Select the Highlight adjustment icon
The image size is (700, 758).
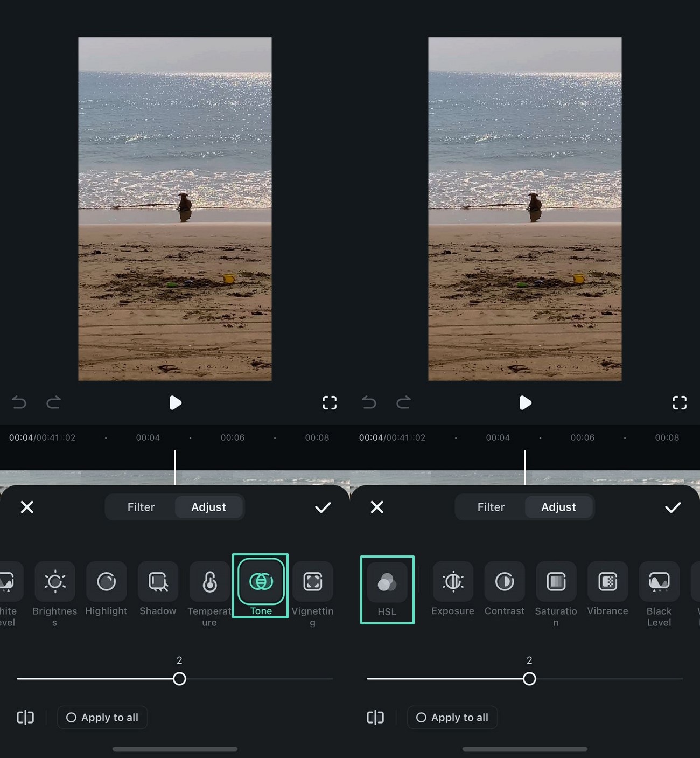click(106, 582)
